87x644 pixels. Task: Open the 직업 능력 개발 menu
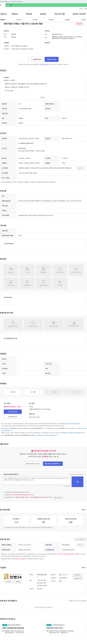click(x=60, y=14)
